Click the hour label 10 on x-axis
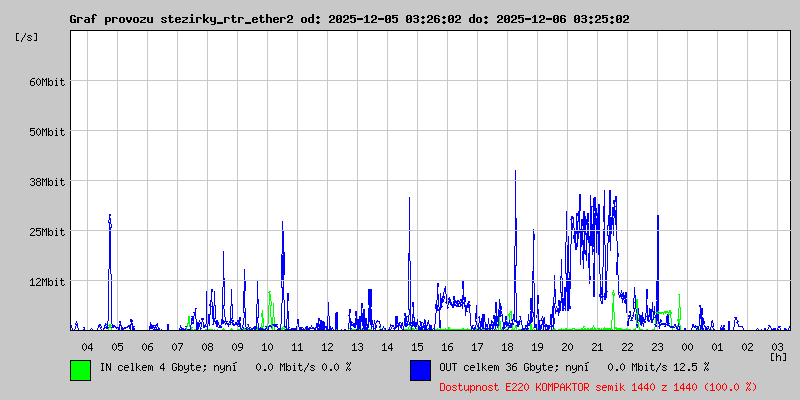Image resolution: width=800 pixels, height=400 pixels. (267, 347)
